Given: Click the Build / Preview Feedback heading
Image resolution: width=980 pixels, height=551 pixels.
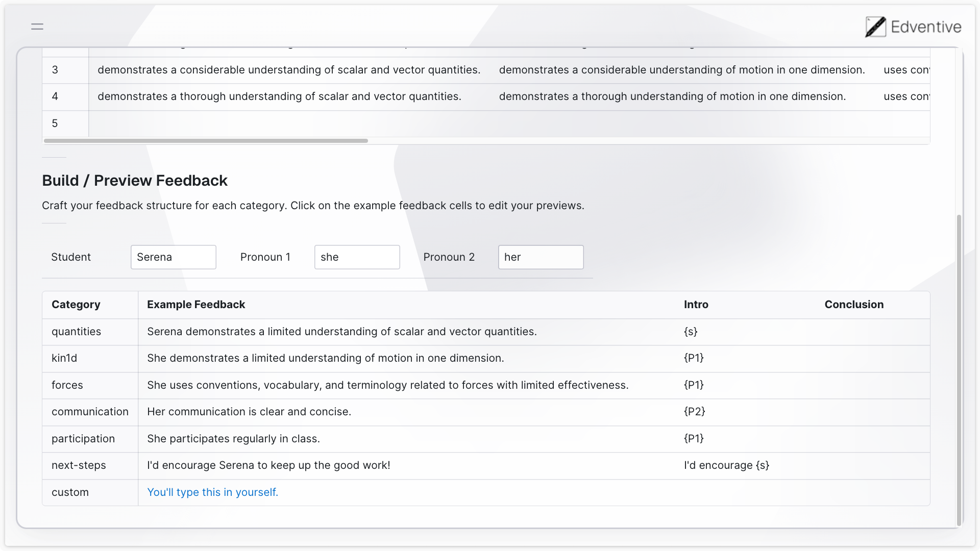Looking at the screenshot, I should click(x=135, y=181).
